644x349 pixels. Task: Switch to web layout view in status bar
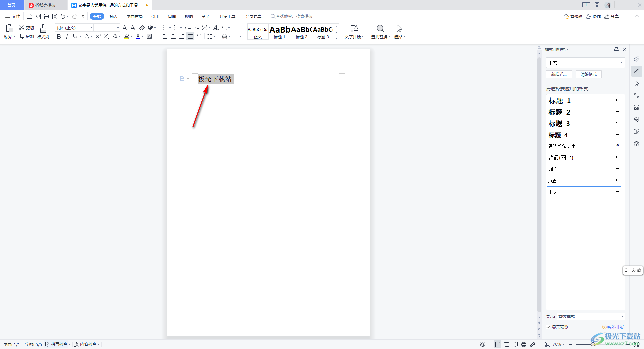(524, 344)
